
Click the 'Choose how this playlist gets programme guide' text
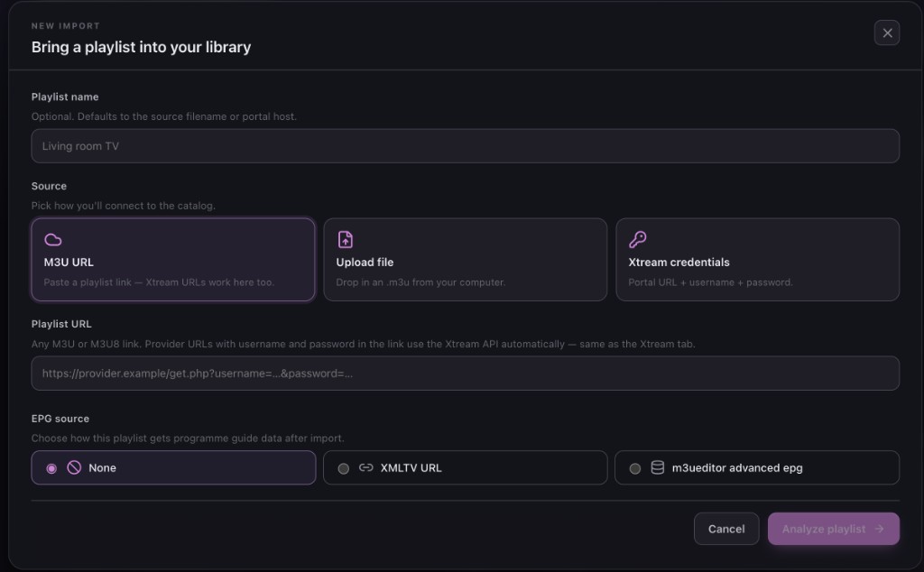pos(188,438)
